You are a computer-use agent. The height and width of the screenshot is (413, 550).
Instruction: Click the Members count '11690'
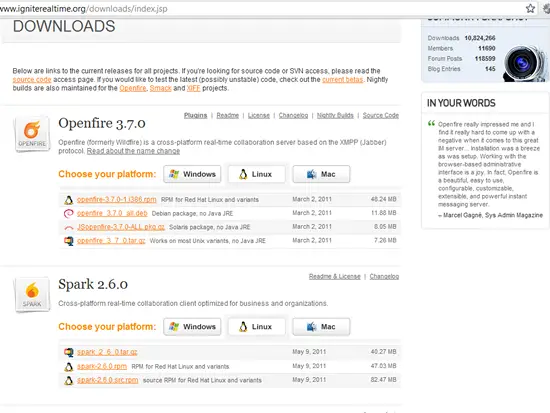click(487, 48)
